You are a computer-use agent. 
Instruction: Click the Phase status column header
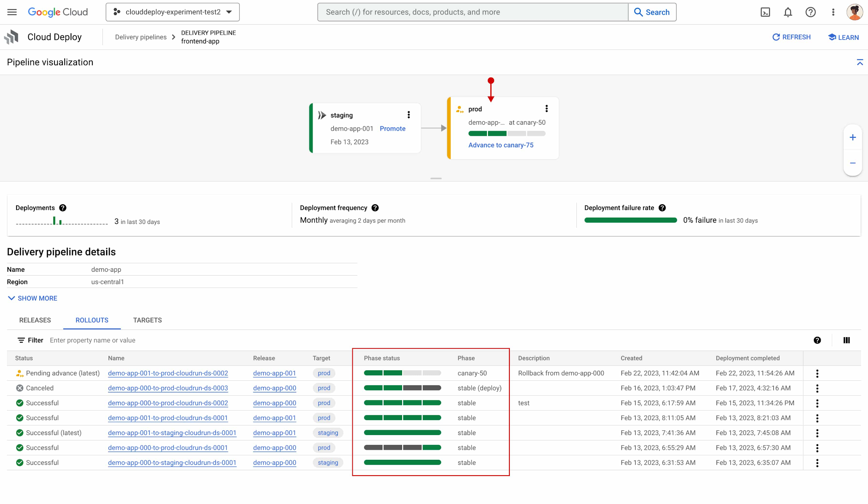pos(382,358)
